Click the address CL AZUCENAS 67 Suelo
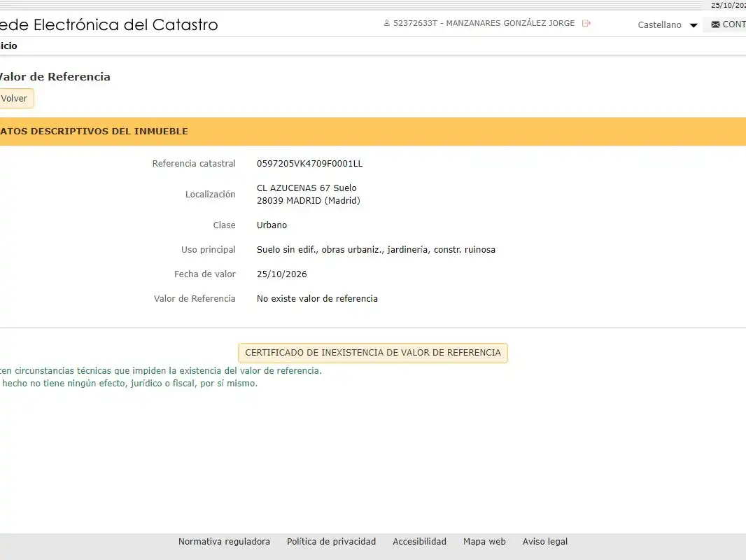The width and height of the screenshot is (746, 560). tap(307, 188)
